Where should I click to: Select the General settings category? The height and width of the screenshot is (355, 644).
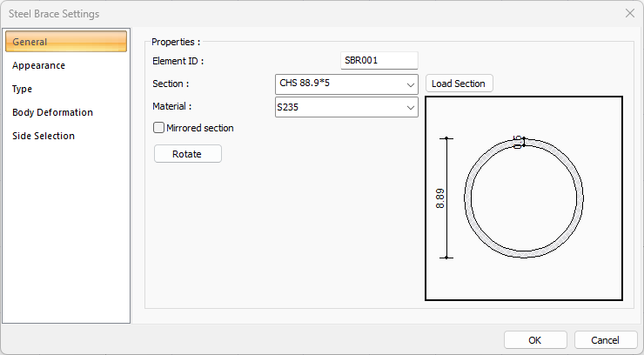click(x=65, y=42)
